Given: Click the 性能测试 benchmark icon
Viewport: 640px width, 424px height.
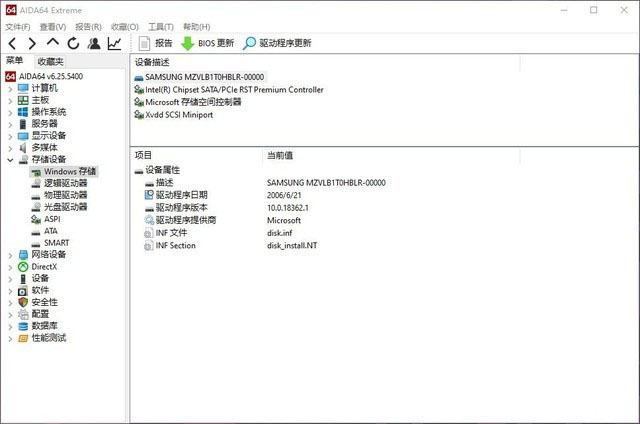Looking at the screenshot, I should pos(23,338).
